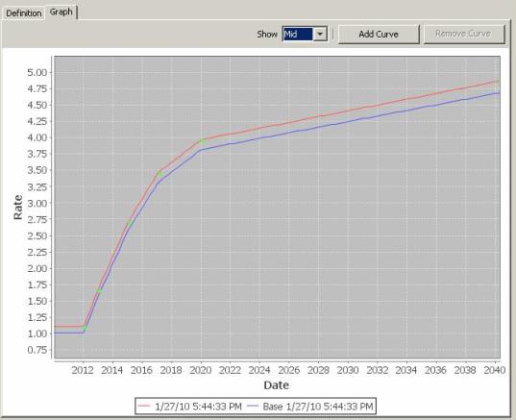This screenshot has height=420, width=516.
Task: Click the 2030 tick on Date axis
Action: [348, 370]
